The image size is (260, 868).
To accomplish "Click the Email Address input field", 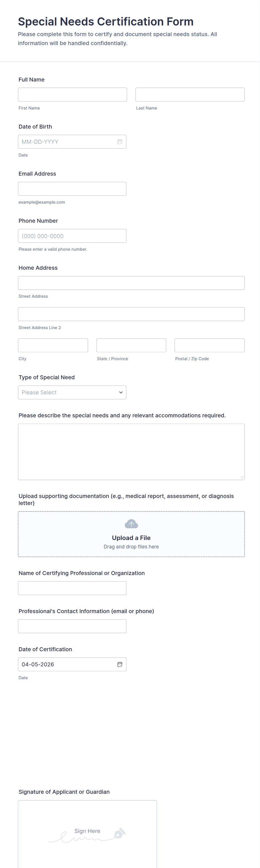I will pyautogui.click(x=72, y=189).
